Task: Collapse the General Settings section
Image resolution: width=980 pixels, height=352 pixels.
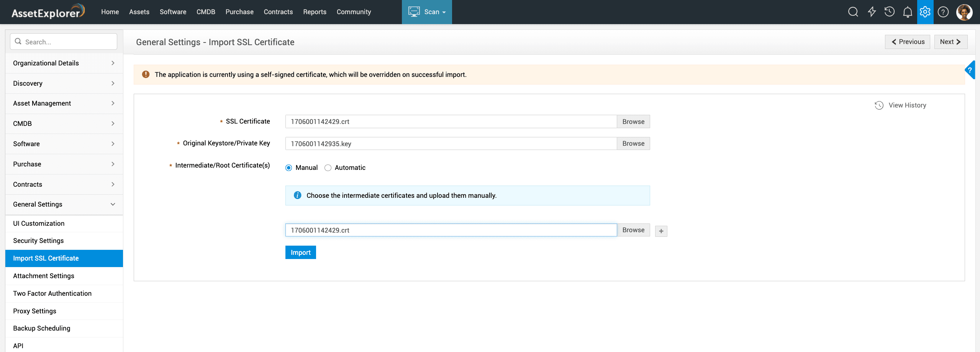Action: pos(64,204)
